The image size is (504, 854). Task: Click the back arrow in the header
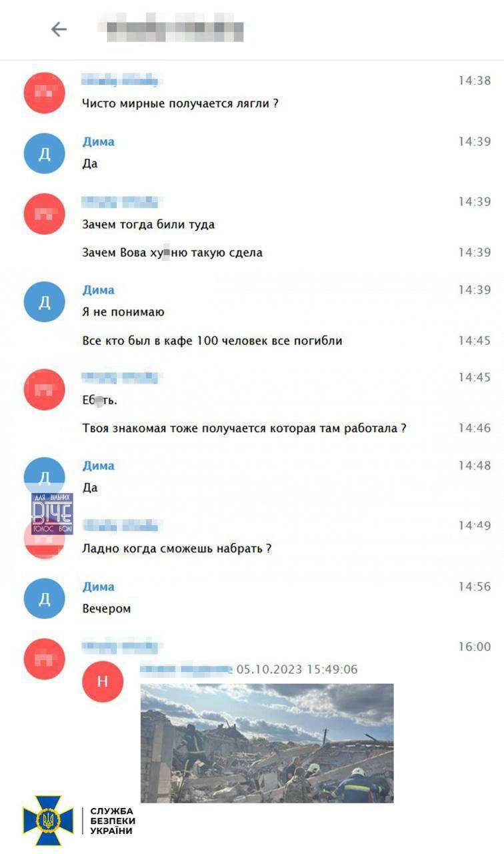tap(59, 29)
